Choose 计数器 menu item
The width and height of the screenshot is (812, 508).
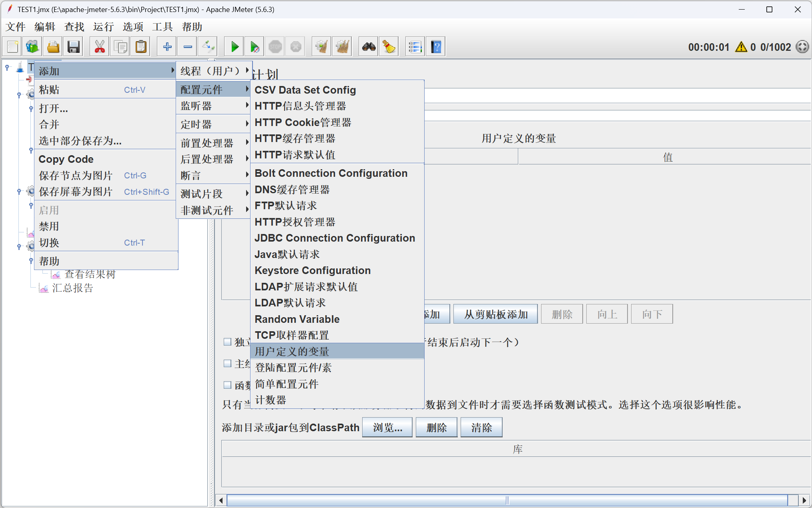click(337, 400)
